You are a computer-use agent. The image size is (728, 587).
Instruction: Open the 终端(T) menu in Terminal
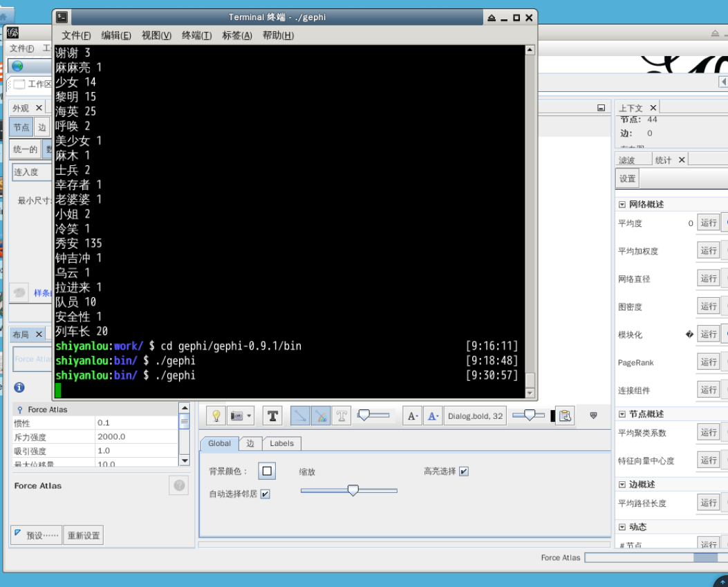coord(196,35)
